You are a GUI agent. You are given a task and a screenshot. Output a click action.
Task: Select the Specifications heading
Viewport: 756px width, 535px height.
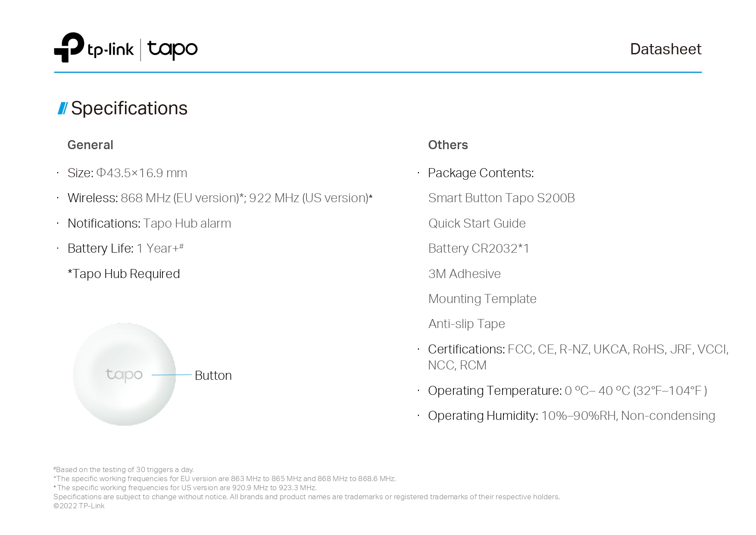pos(129,108)
